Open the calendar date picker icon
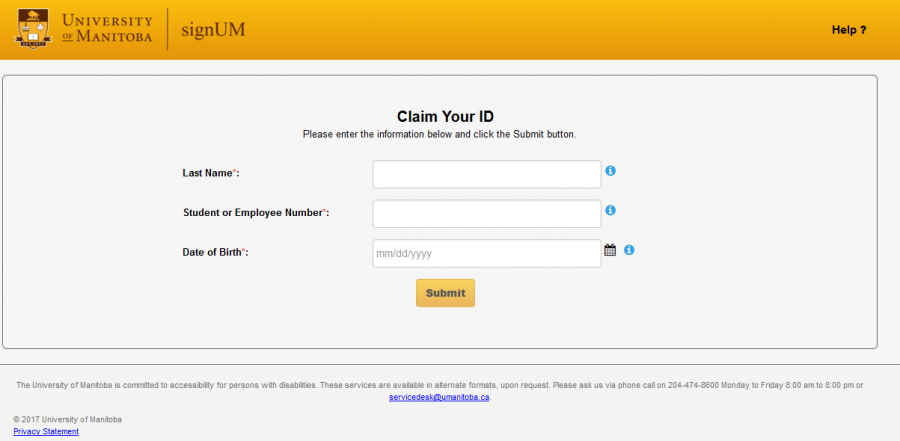Screen dimensions: 900x441 [x=610, y=250]
